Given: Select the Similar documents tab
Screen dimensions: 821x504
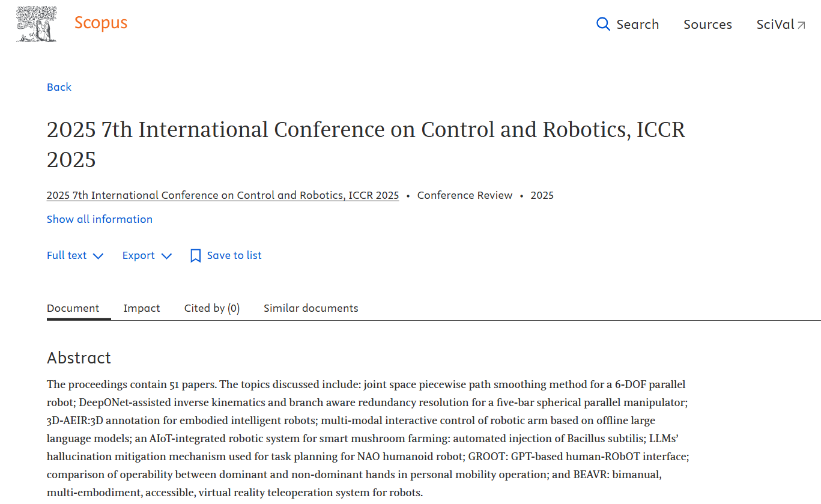Looking at the screenshot, I should point(311,308).
